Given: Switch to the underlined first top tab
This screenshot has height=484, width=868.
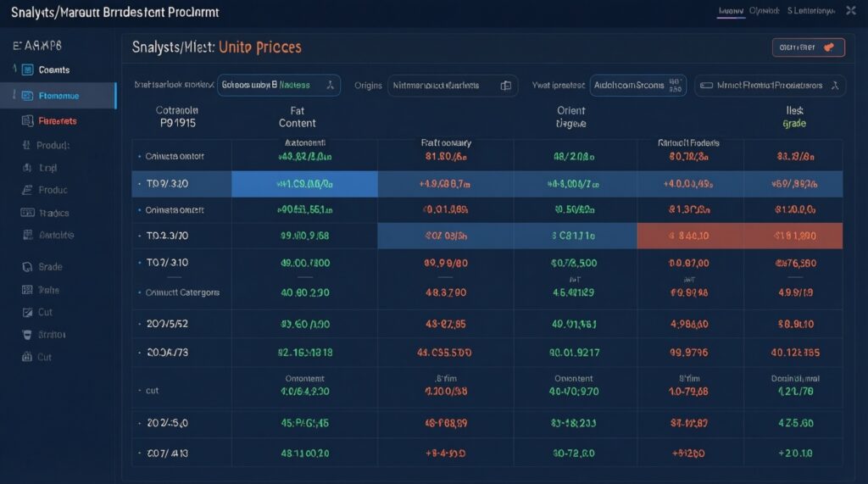Looking at the screenshot, I should pyautogui.click(x=730, y=11).
